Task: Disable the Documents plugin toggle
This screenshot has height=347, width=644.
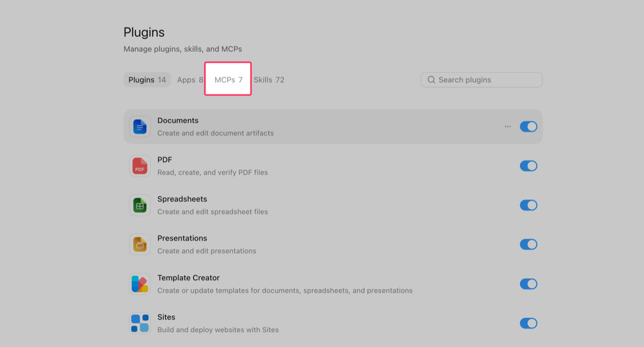Action: (528, 126)
